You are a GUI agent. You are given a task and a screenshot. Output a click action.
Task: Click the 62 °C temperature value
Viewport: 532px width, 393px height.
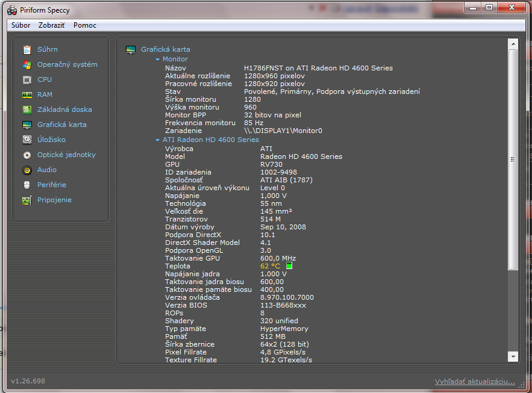pos(271,266)
